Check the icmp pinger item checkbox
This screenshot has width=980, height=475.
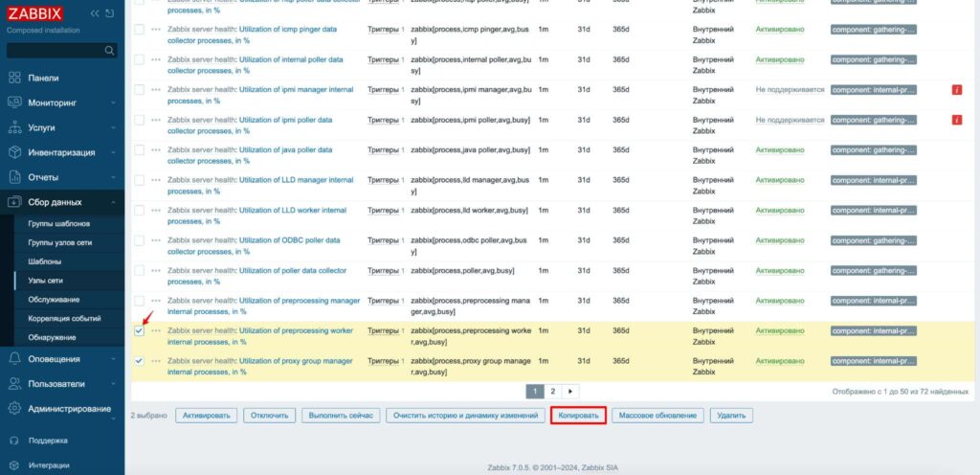139,30
